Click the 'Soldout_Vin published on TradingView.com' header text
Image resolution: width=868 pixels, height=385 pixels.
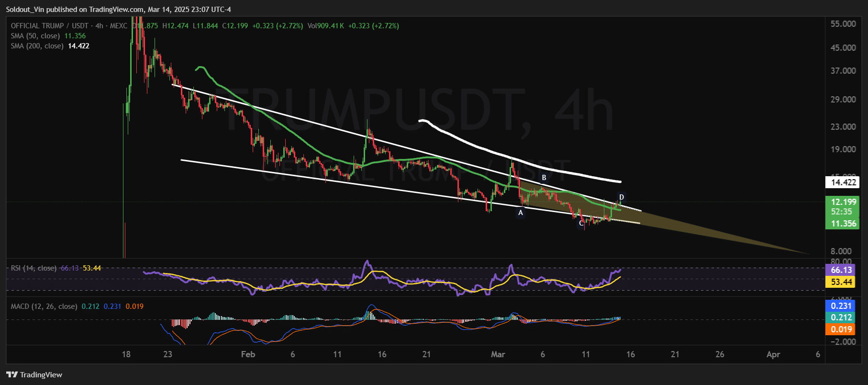coord(75,9)
